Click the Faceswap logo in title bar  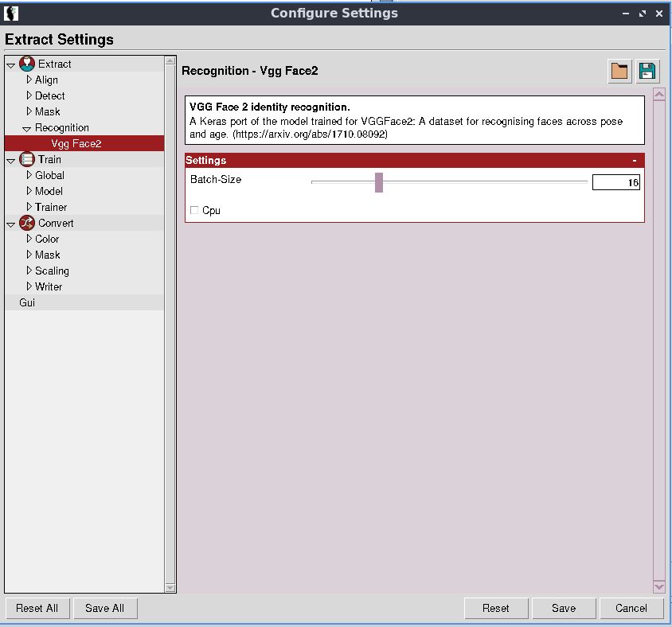(11, 14)
